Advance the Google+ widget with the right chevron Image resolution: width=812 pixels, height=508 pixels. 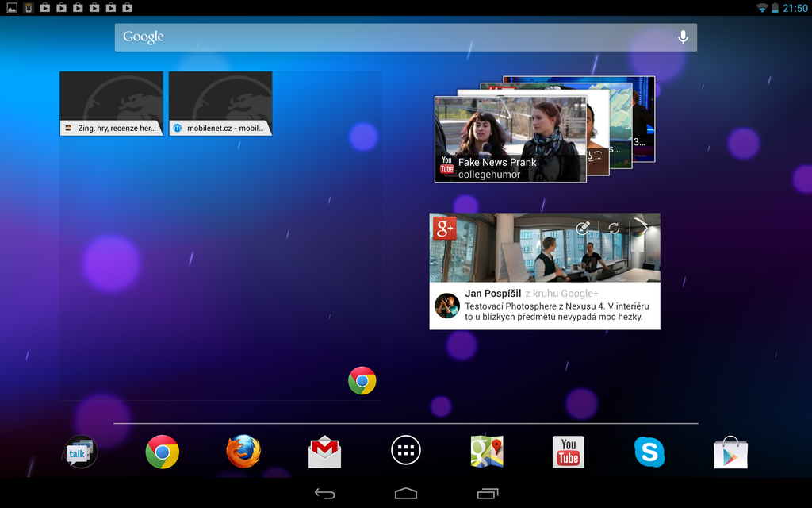(644, 226)
